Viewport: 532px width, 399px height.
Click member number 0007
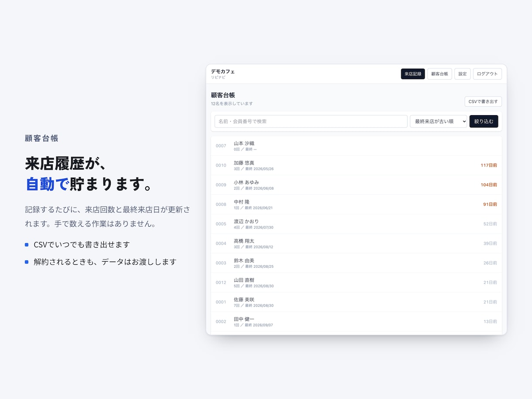(221, 146)
